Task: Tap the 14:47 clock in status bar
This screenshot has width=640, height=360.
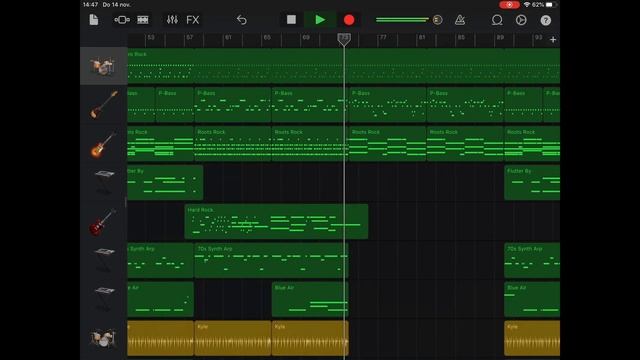Action: 90,4
